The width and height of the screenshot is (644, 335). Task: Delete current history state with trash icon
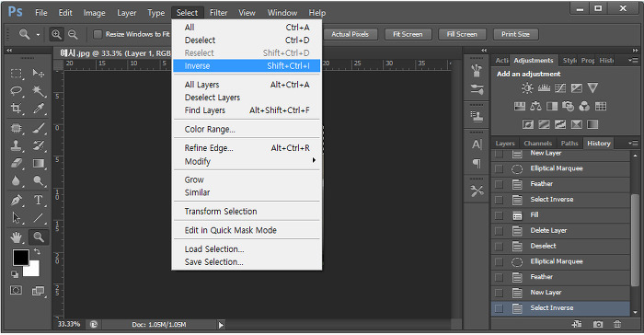tap(617, 324)
